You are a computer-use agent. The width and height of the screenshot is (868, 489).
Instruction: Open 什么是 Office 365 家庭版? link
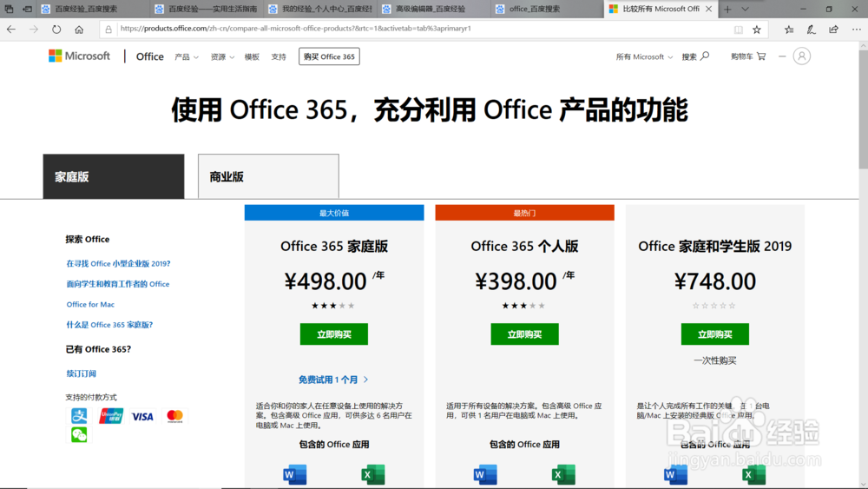[x=109, y=325]
